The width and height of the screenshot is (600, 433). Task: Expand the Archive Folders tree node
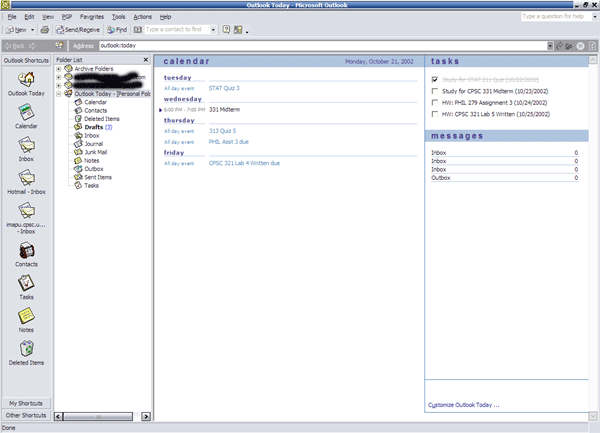[x=59, y=69]
